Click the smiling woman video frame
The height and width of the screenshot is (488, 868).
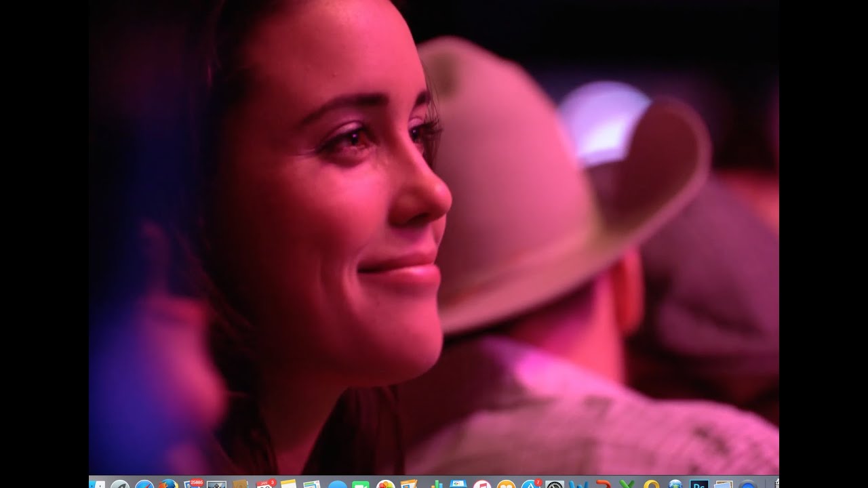point(434,237)
